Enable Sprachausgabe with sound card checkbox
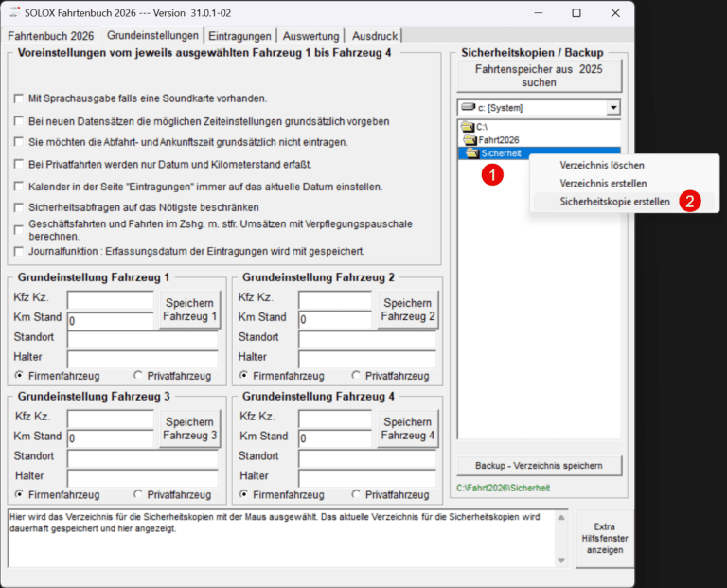 coord(19,98)
